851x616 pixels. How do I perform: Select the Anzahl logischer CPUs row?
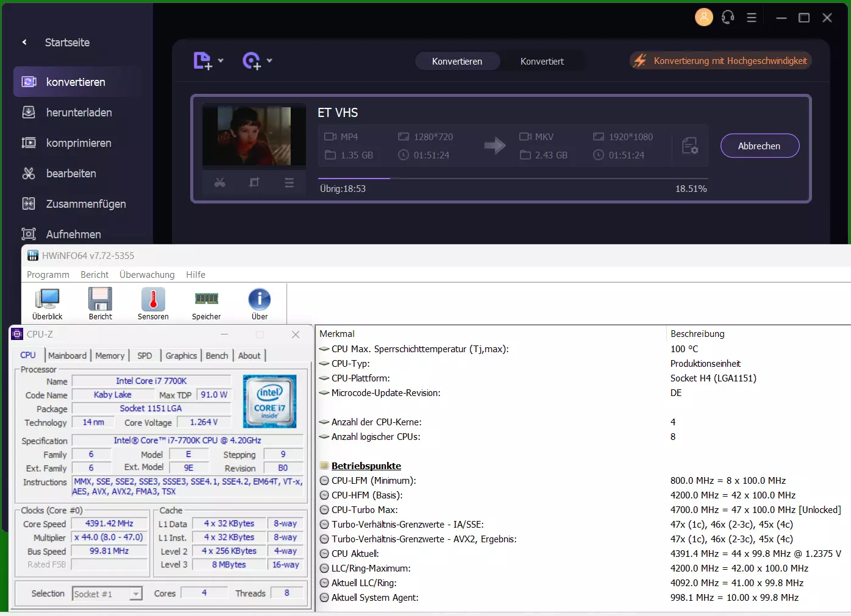tap(583, 437)
